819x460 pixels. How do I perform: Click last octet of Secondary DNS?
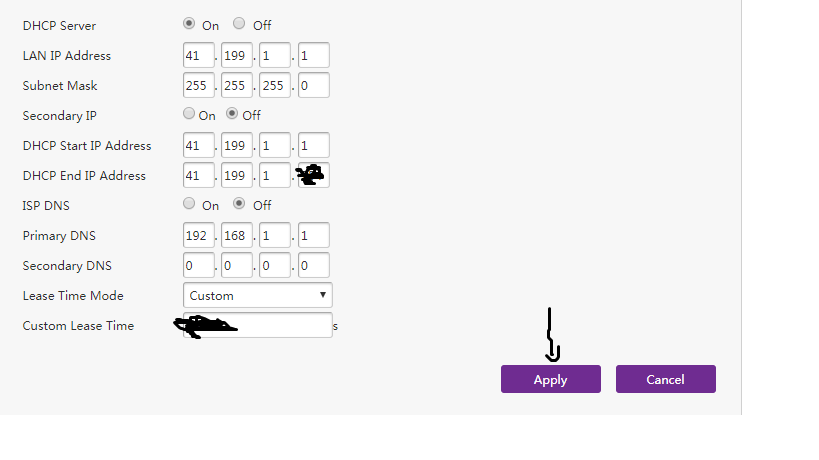(313, 265)
